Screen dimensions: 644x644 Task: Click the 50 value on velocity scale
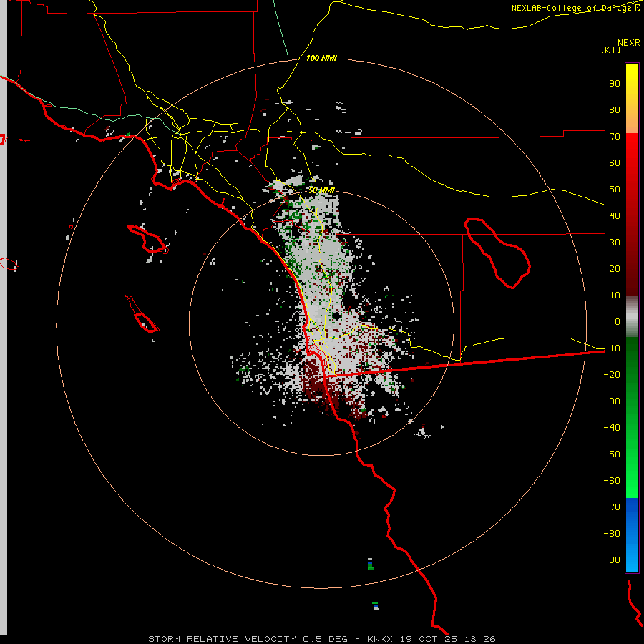pyautogui.click(x=615, y=190)
